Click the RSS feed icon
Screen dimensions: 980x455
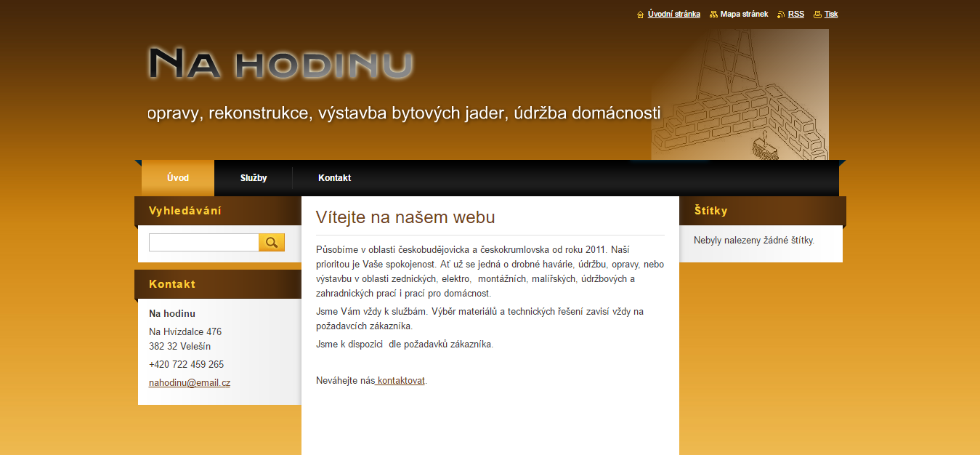click(x=781, y=15)
